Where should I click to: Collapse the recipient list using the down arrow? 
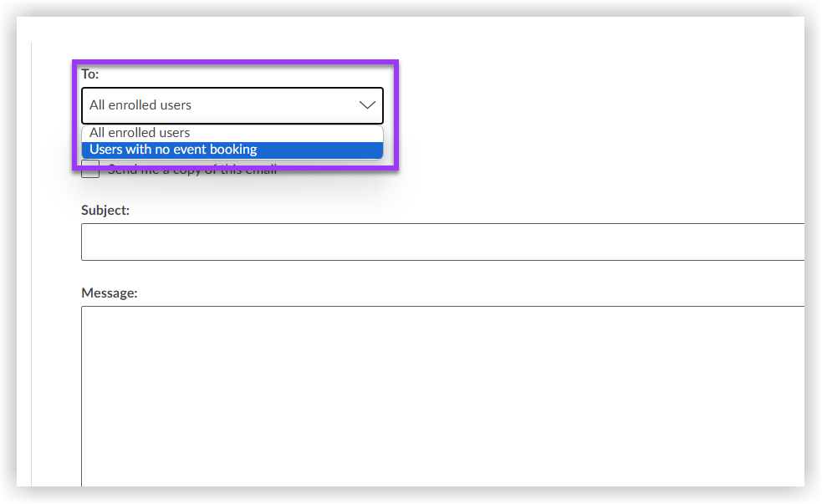366,105
